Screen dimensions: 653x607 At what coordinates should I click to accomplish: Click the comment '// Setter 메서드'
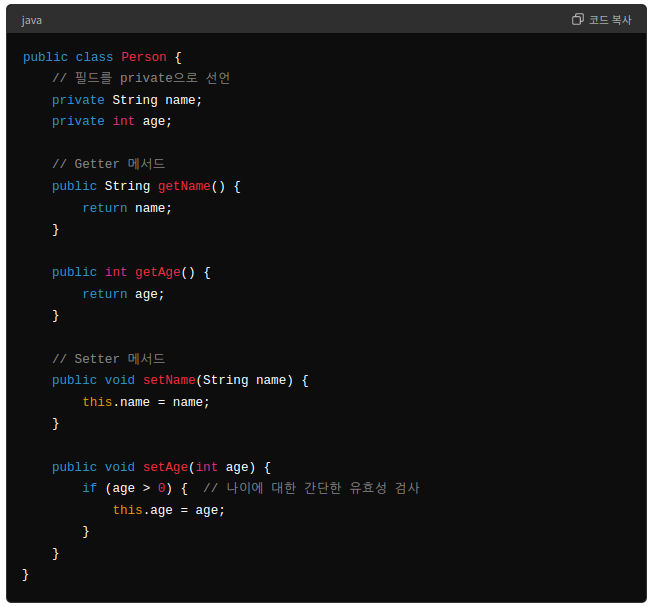tap(109, 359)
